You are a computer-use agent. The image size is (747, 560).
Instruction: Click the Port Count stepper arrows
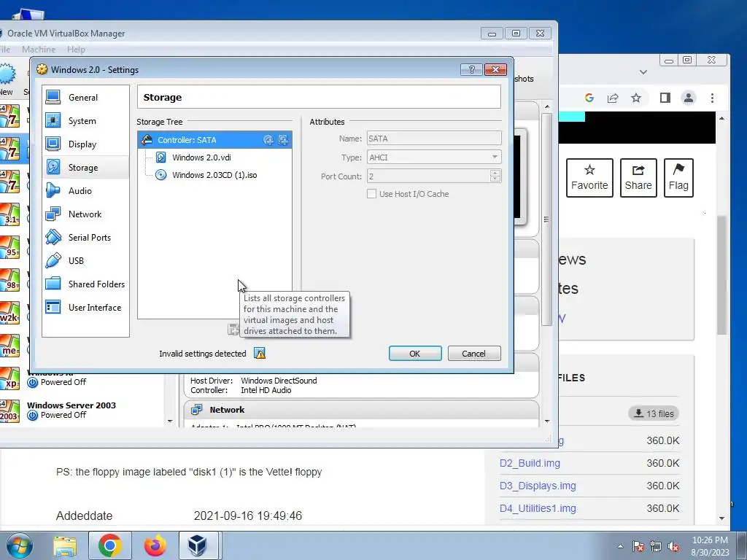pyautogui.click(x=495, y=176)
